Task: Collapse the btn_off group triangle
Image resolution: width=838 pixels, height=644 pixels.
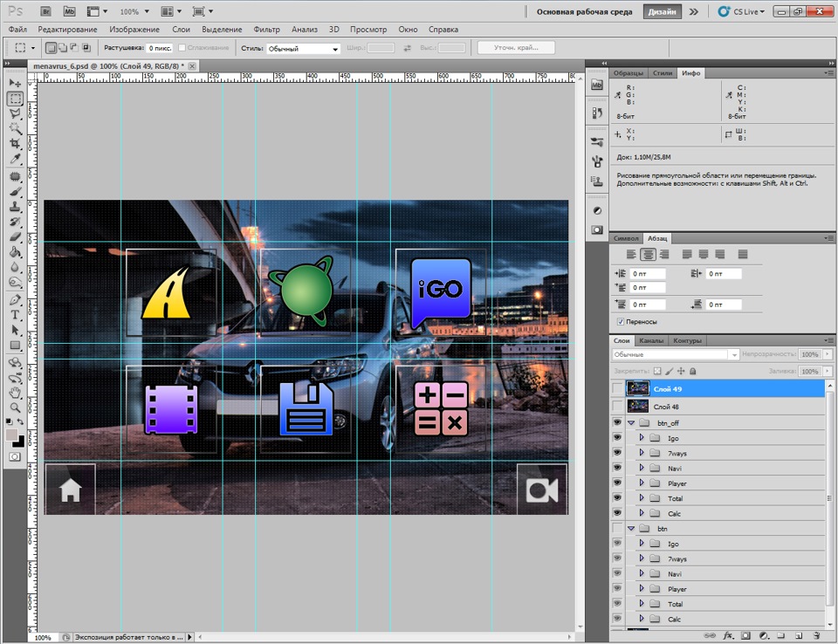Action: (x=631, y=422)
